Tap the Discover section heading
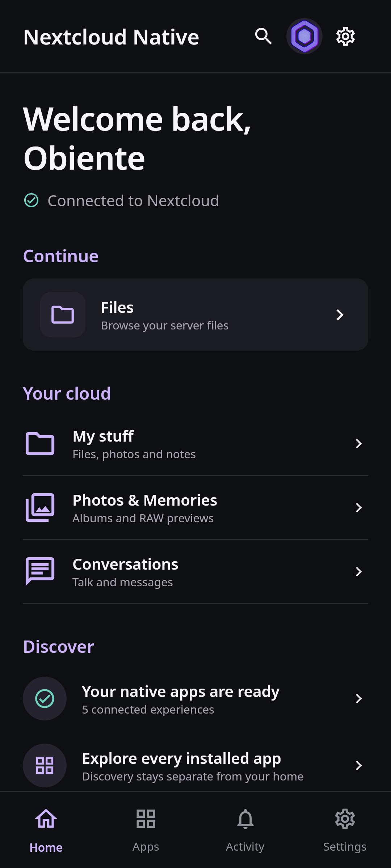Viewport: 391px width, 868px height. tap(59, 647)
